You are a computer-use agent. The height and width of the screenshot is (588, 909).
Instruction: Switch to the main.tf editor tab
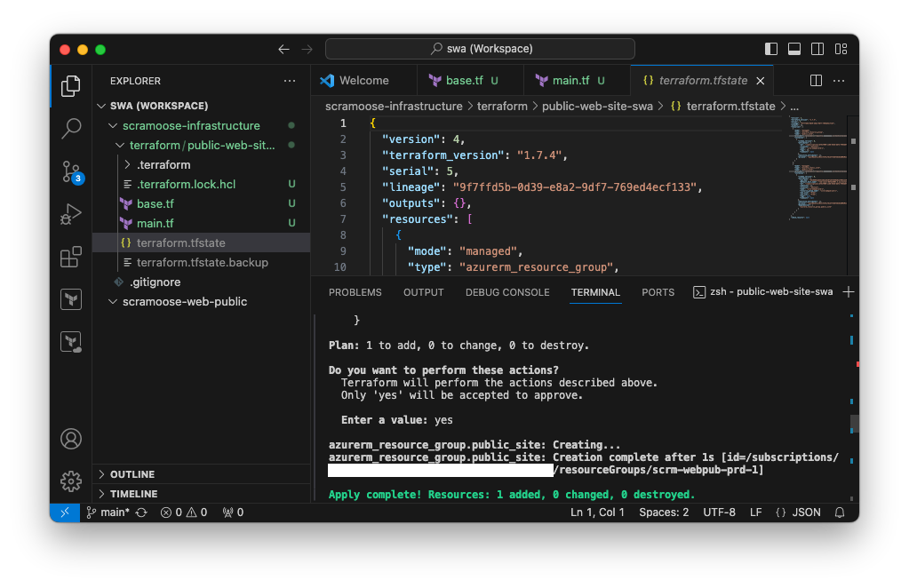pyautogui.click(x=577, y=81)
